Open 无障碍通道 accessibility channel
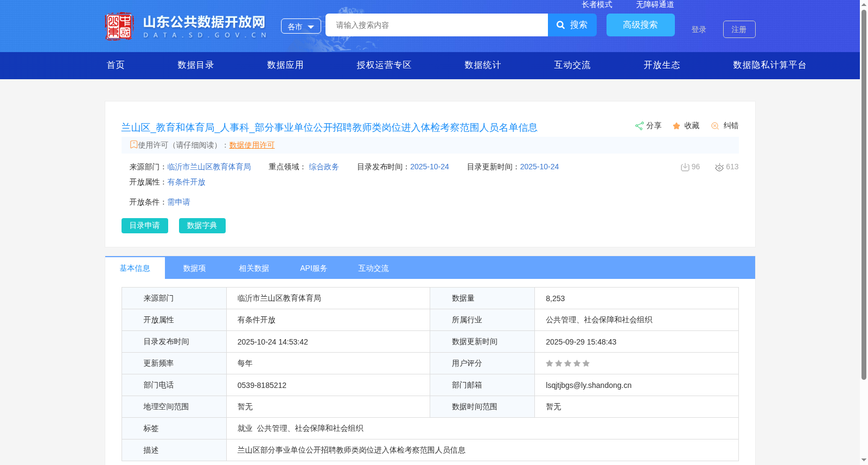 coord(655,4)
